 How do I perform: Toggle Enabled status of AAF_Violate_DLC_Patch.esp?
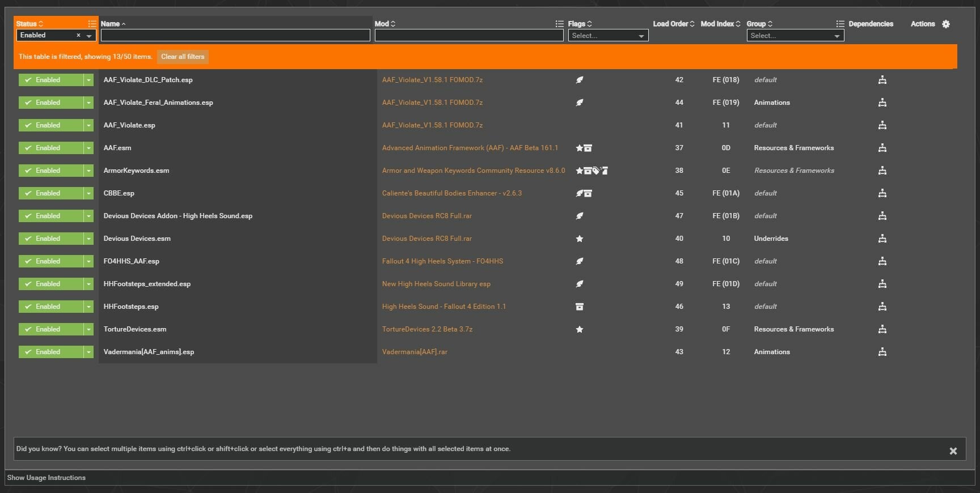[x=51, y=80]
